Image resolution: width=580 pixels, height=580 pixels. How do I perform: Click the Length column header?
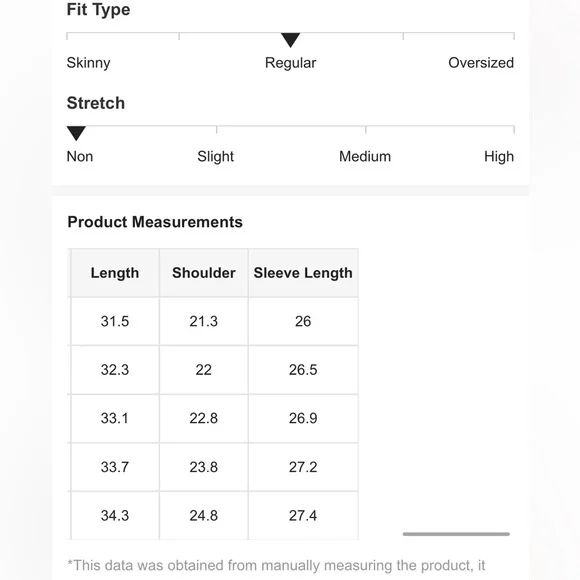click(115, 273)
